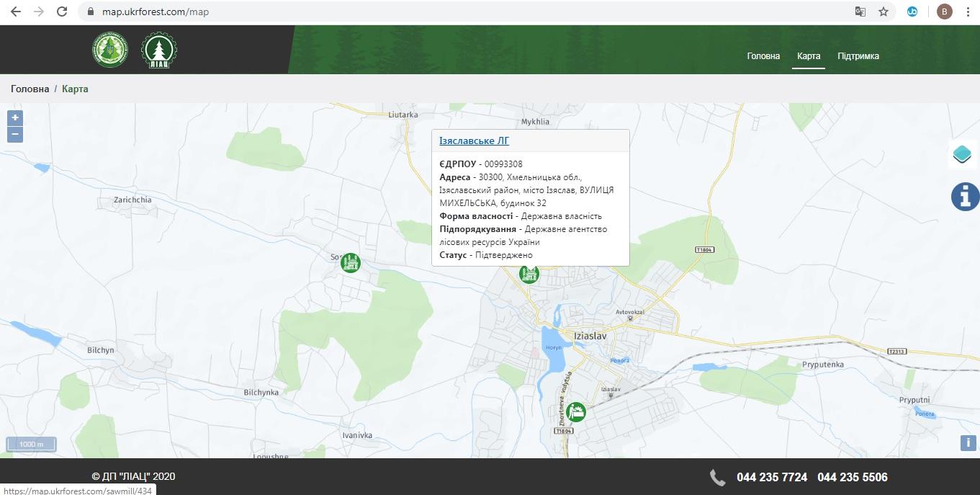Show map attribution info in corner

[x=968, y=443]
